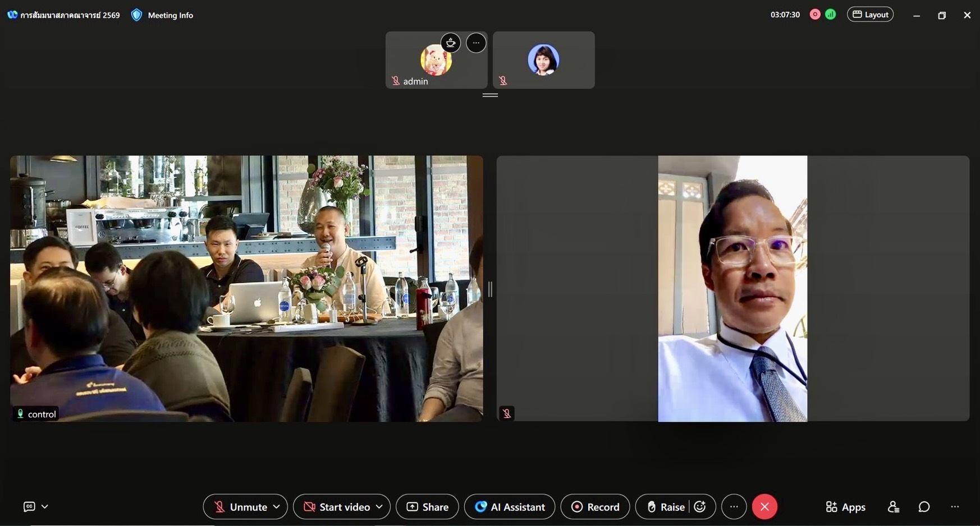The width and height of the screenshot is (980, 526).
Task: Open the chat bubble icon
Action: tap(924, 507)
